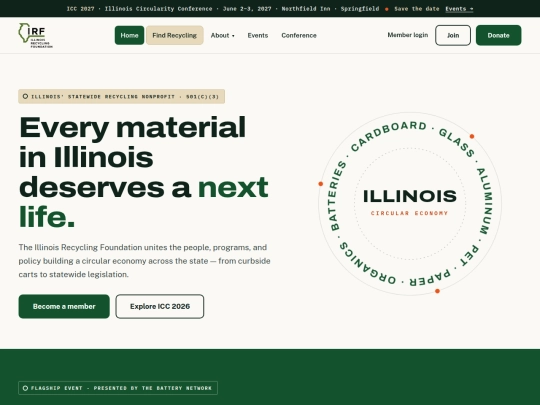Image resolution: width=540 pixels, height=405 pixels.
Task: Open the Find Recycling nav item
Action: tap(175, 35)
